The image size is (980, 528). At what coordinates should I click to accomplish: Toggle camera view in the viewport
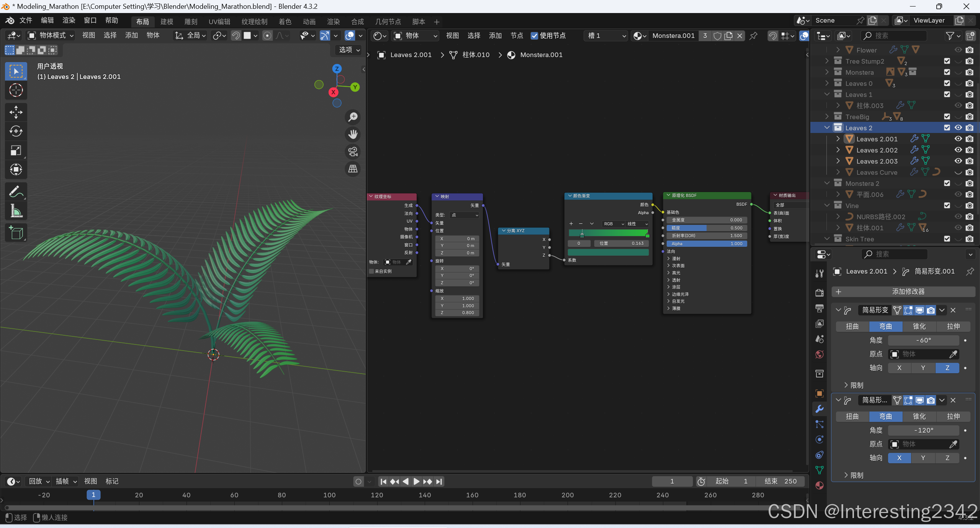353,152
